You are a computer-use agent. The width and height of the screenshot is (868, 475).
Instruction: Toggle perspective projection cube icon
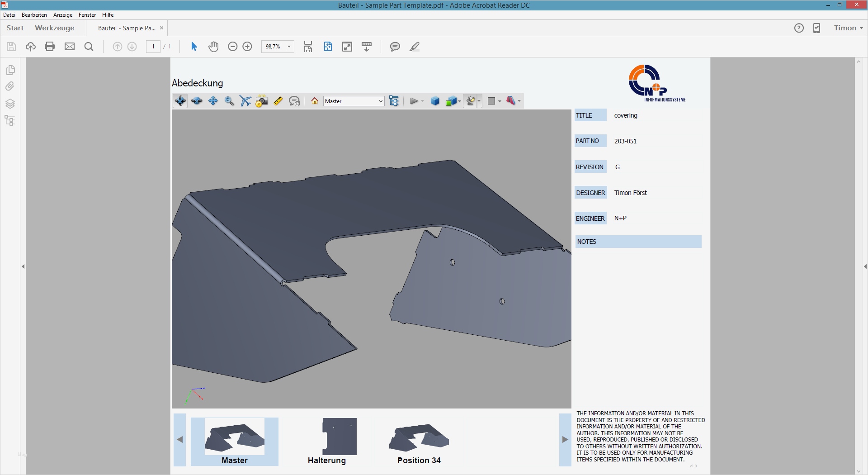[435, 101]
